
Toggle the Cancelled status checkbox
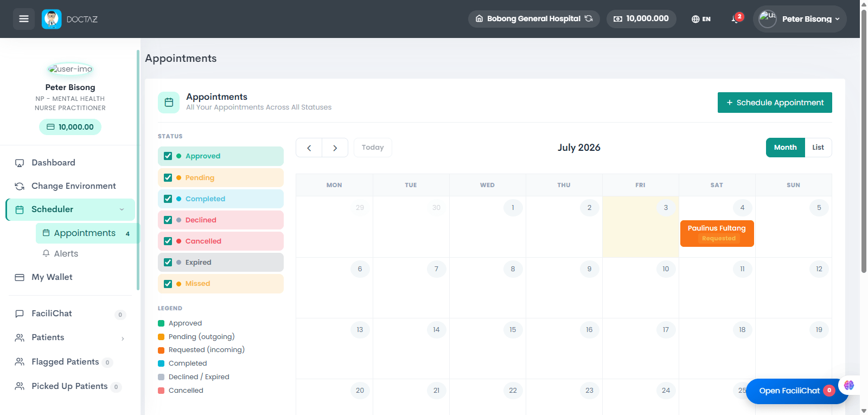pos(168,241)
